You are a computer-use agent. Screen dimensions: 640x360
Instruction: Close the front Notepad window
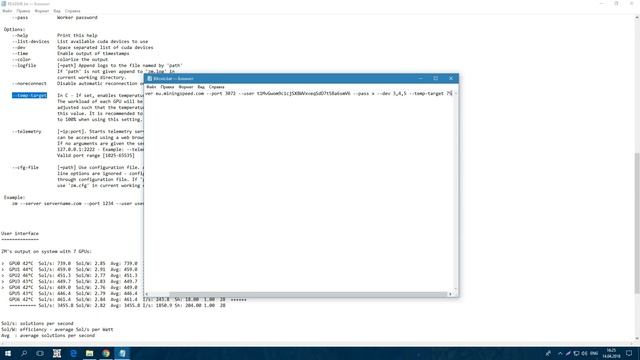pos(451,78)
